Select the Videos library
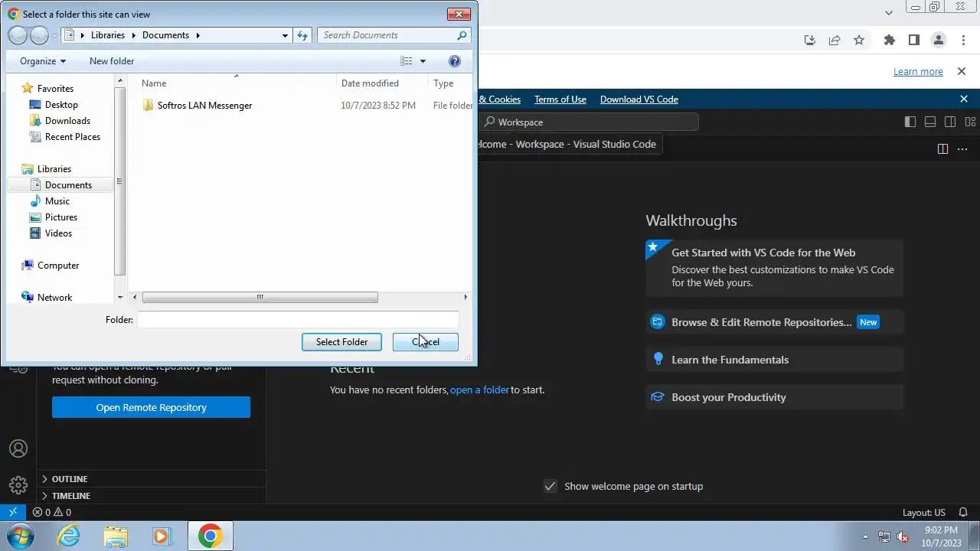 58,233
